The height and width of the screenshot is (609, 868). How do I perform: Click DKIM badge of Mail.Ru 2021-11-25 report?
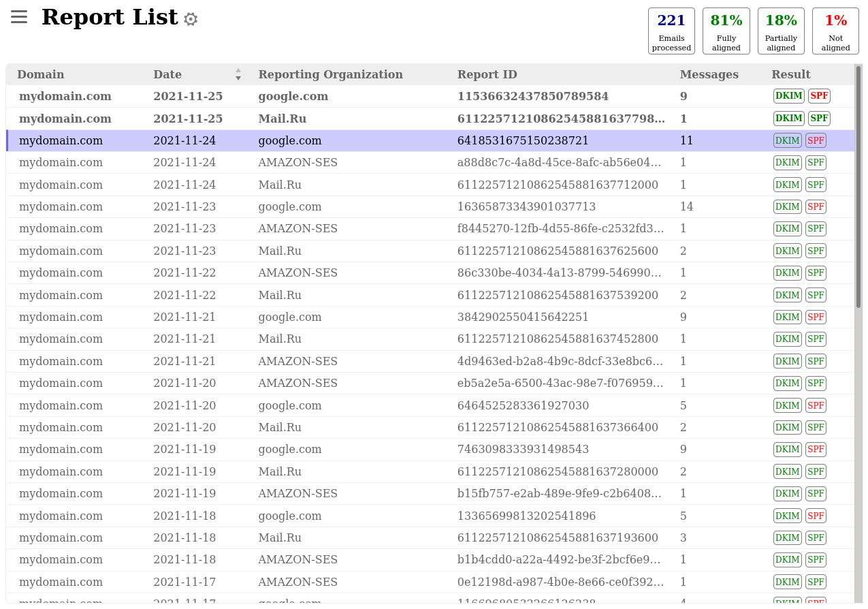pyautogui.click(x=789, y=119)
